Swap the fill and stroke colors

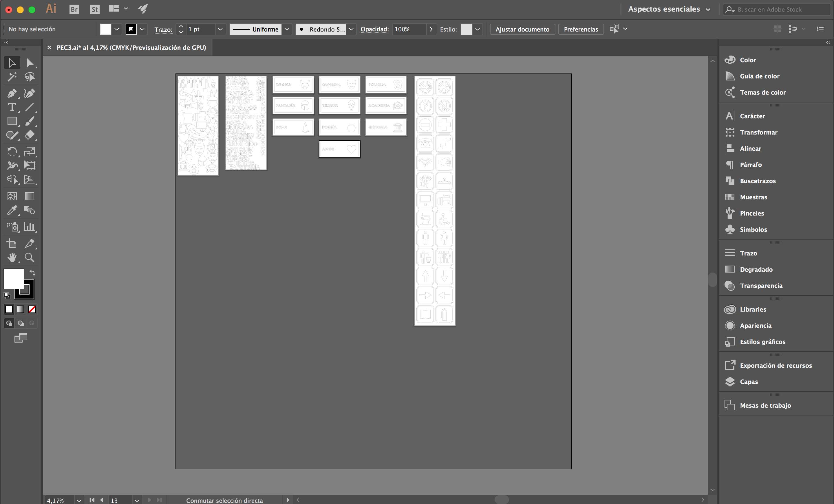(32, 272)
